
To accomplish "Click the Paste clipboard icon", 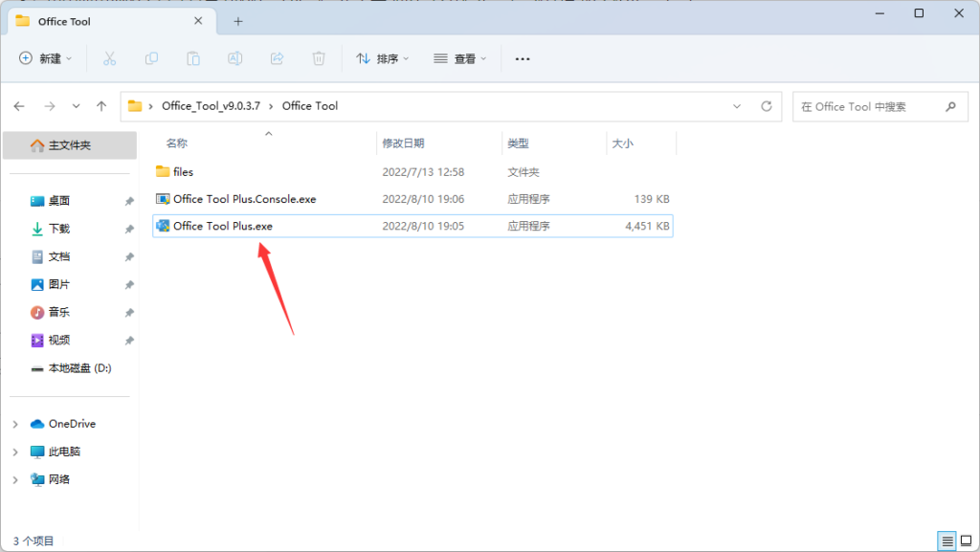I will pyautogui.click(x=193, y=58).
